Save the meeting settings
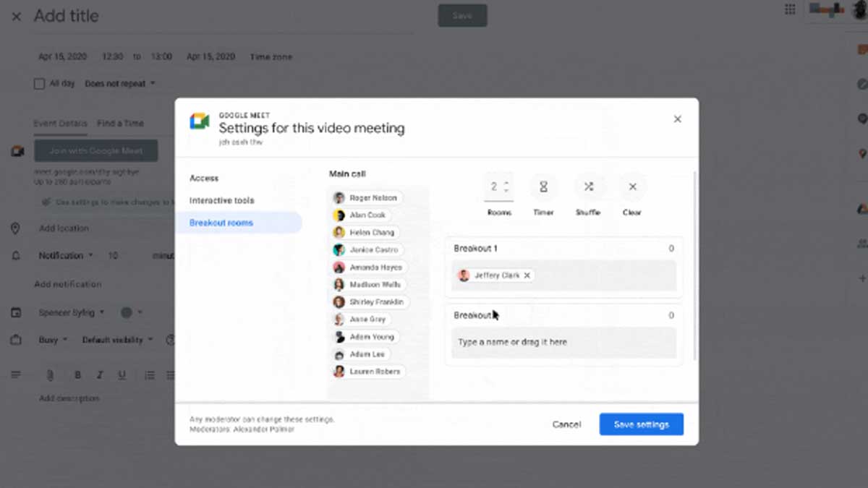868x488 pixels. tap(641, 424)
